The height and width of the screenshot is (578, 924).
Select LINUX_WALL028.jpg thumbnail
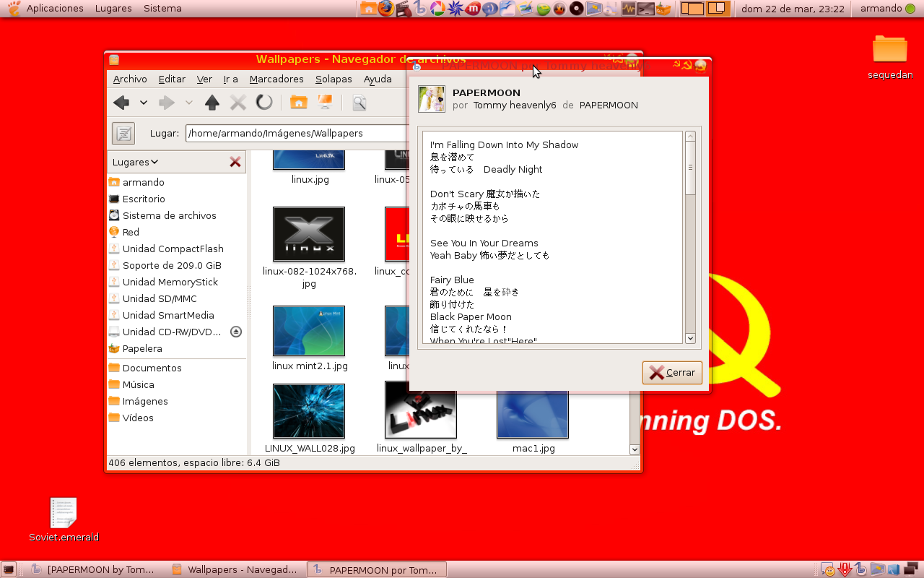point(309,411)
